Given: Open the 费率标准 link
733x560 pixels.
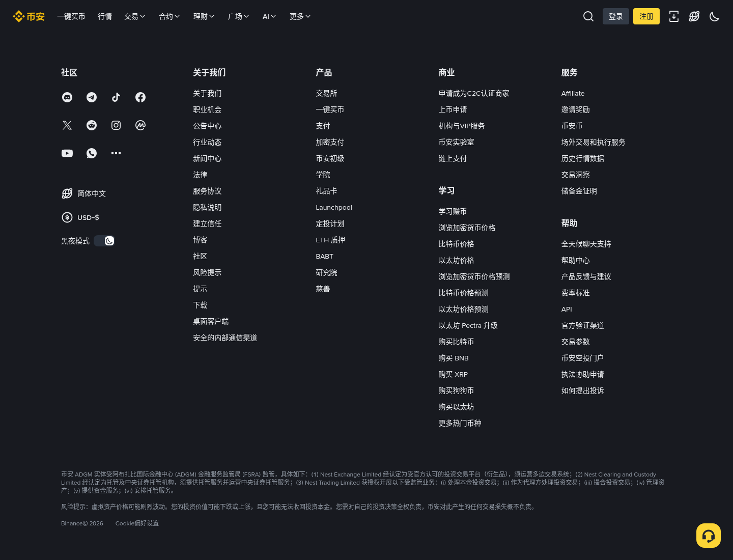Looking at the screenshot, I should click(576, 293).
